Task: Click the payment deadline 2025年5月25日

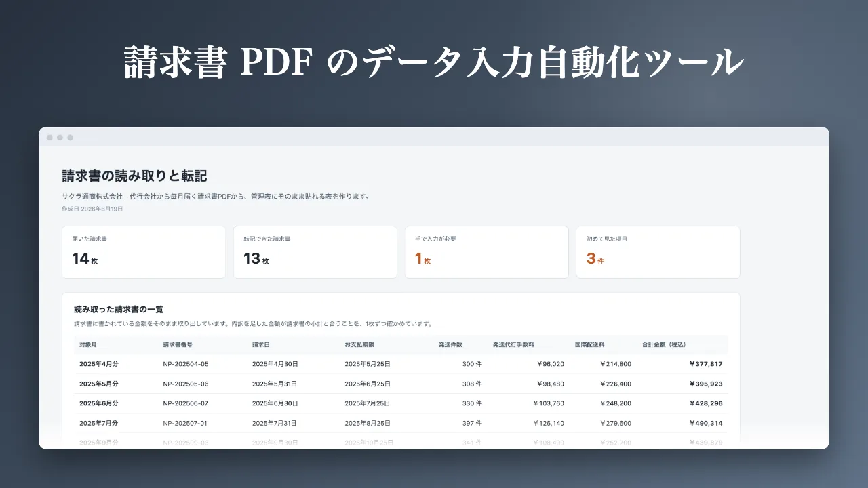Action: point(368,364)
